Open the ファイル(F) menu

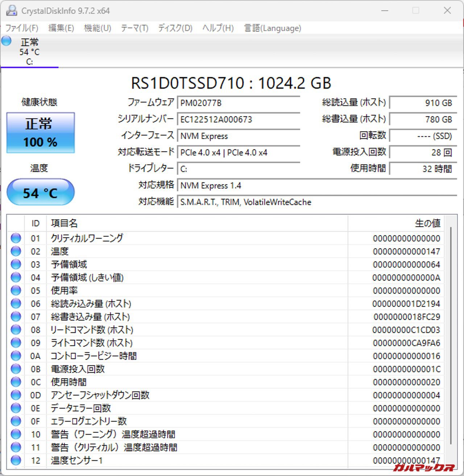(22, 28)
